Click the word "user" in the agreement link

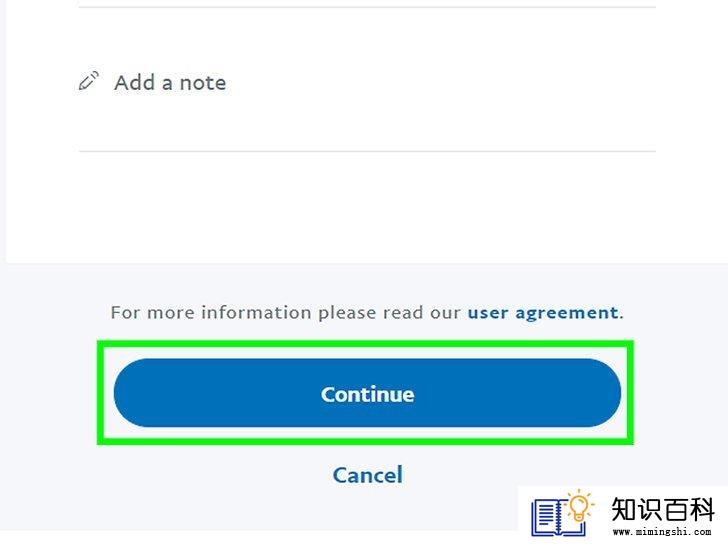488,313
